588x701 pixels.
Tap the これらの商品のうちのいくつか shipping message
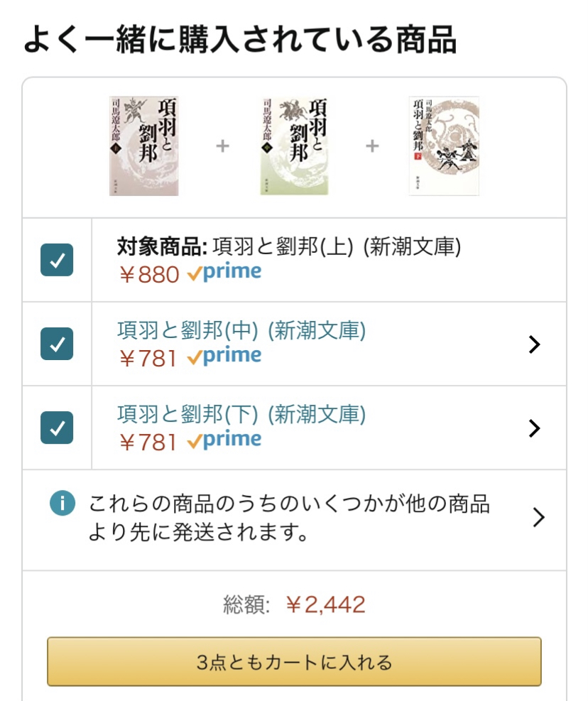(288, 518)
